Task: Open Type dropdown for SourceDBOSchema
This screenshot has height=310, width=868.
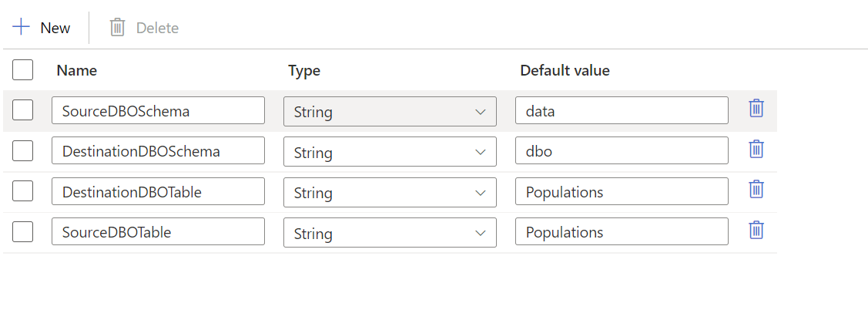Action: (x=390, y=112)
